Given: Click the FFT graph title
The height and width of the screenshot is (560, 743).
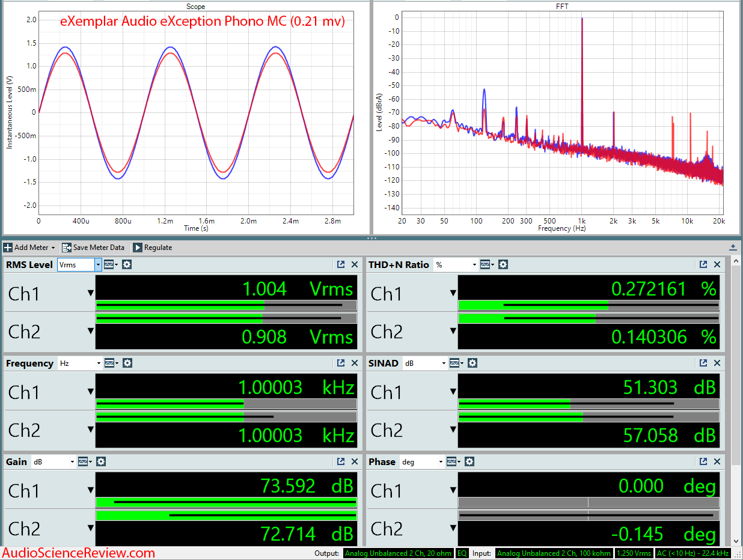Looking at the screenshot, I should (562, 7).
